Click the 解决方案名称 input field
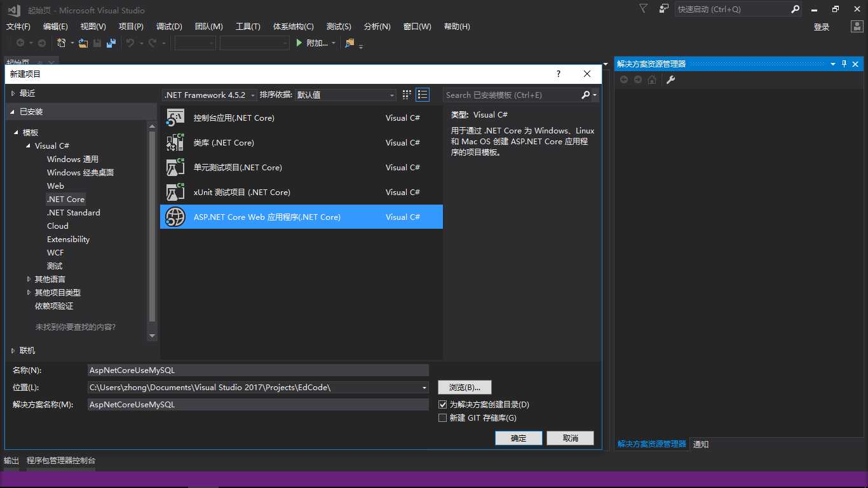The width and height of the screenshot is (868, 488). coord(258,404)
